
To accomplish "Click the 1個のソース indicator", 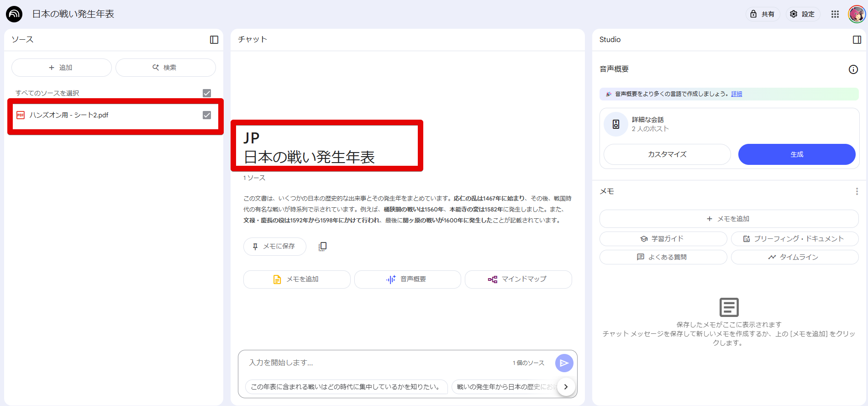I will click(x=528, y=363).
